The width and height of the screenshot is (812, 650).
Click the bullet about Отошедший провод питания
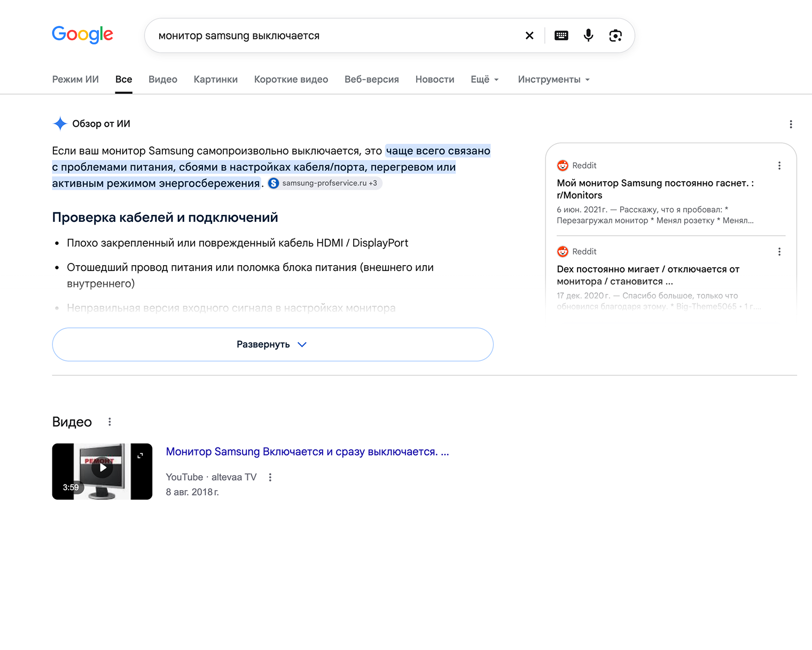(x=250, y=275)
